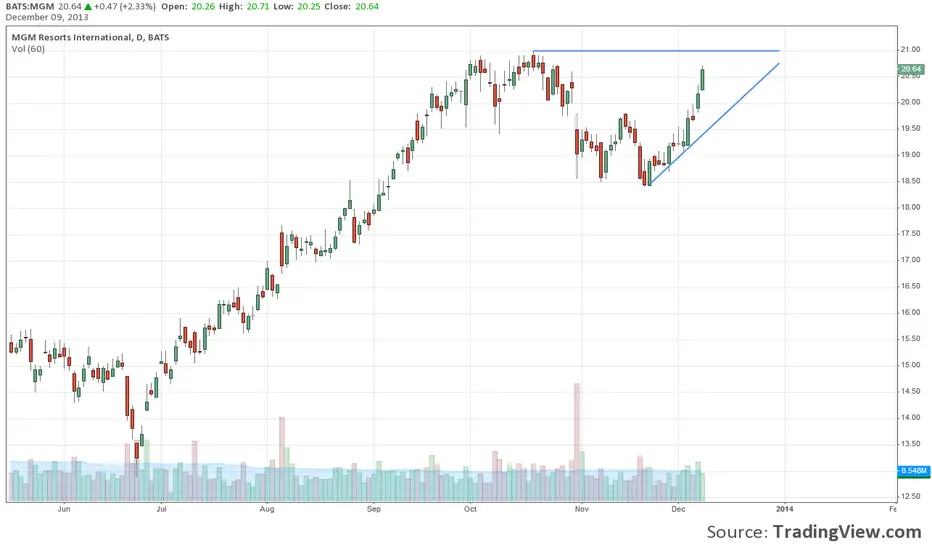The width and height of the screenshot is (932, 550).
Task: Click the Aug label on time axis
Action: 267,509
